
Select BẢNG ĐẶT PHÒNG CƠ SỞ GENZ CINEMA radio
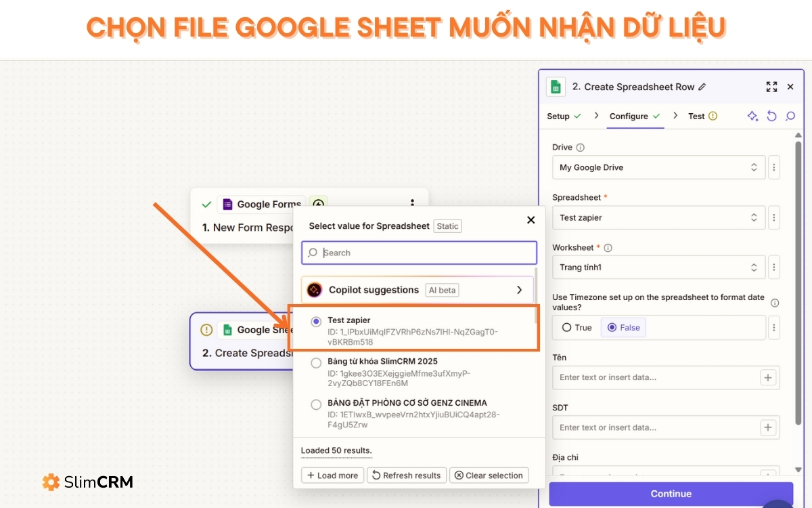click(x=316, y=404)
